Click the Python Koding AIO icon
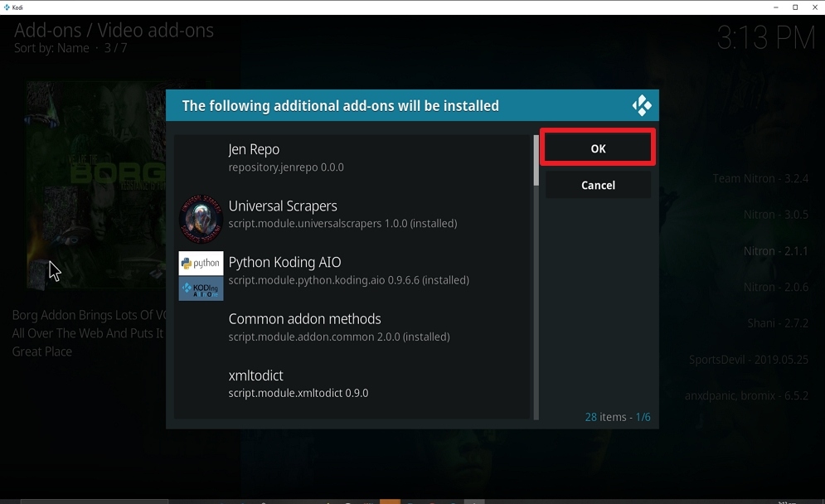 coord(201,276)
